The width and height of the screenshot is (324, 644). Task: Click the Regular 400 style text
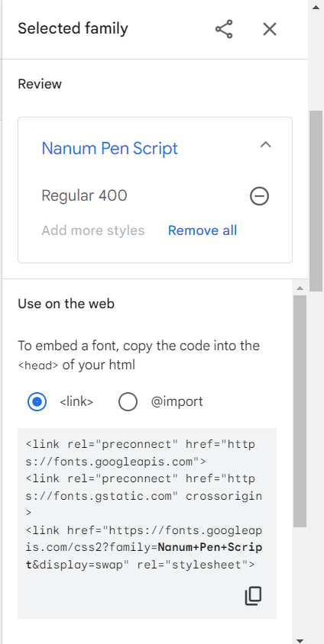point(84,195)
